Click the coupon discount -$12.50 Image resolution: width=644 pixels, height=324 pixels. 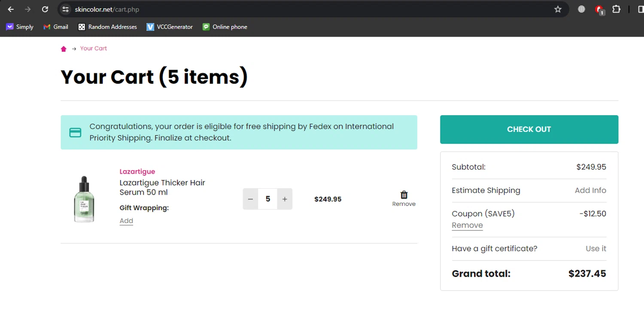tap(592, 214)
